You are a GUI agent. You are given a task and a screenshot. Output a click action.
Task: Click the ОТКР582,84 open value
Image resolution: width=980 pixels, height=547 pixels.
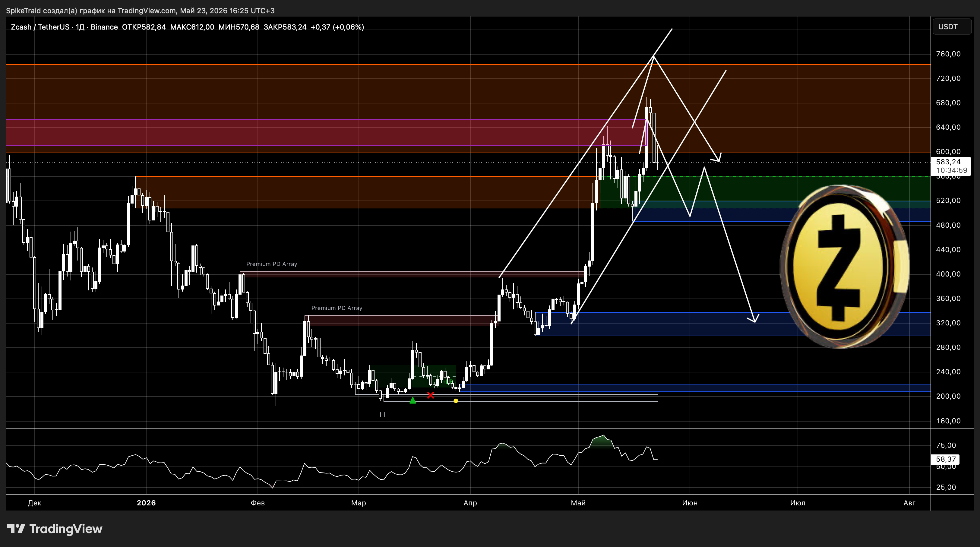click(144, 27)
